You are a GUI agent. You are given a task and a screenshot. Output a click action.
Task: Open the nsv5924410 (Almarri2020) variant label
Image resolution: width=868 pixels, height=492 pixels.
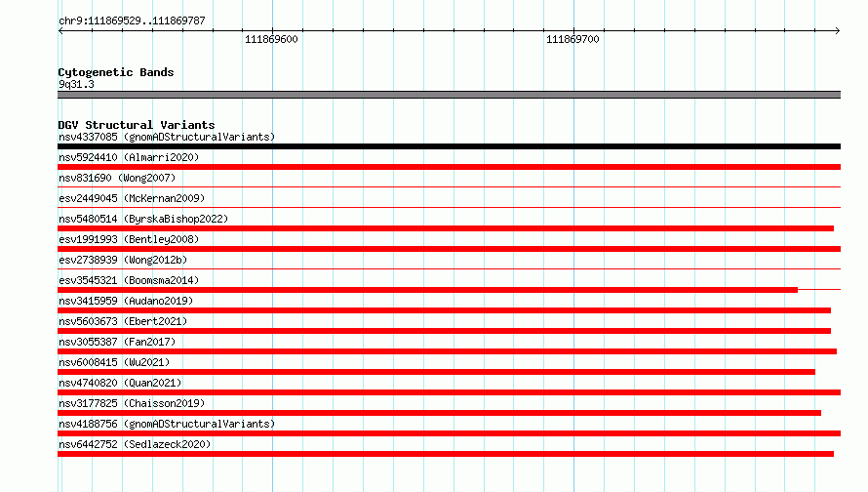coord(129,157)
